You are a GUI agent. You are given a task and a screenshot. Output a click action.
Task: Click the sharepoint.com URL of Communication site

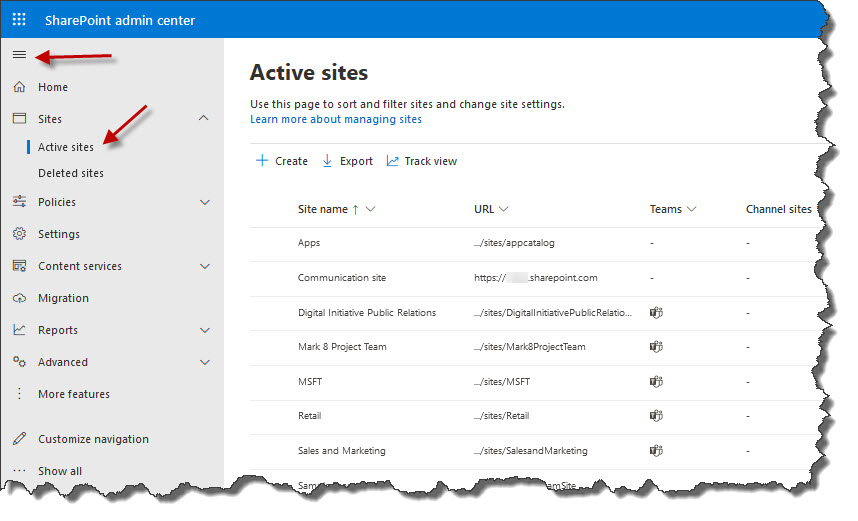pos(536,277)
